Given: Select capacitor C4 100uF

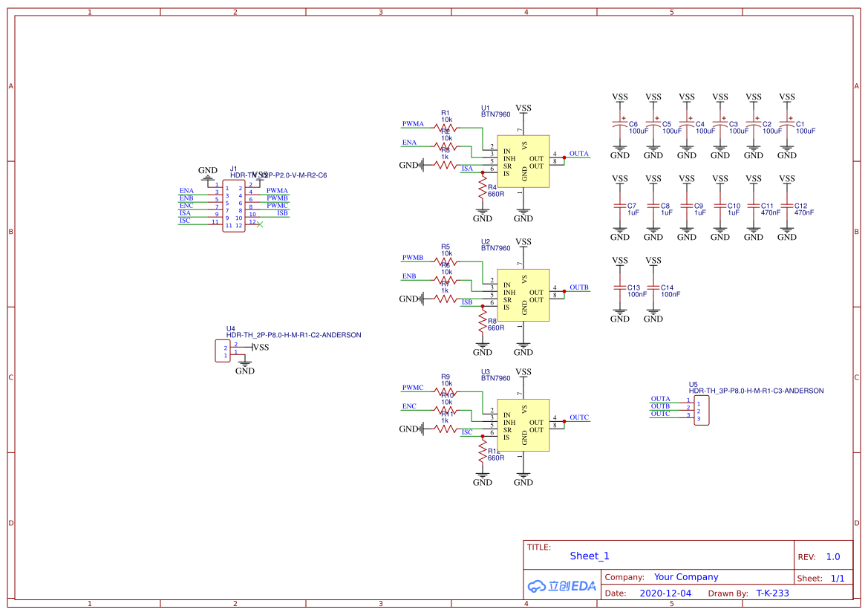Looking at the screenshot, I should pyautogui.click(x=686, y=125).
